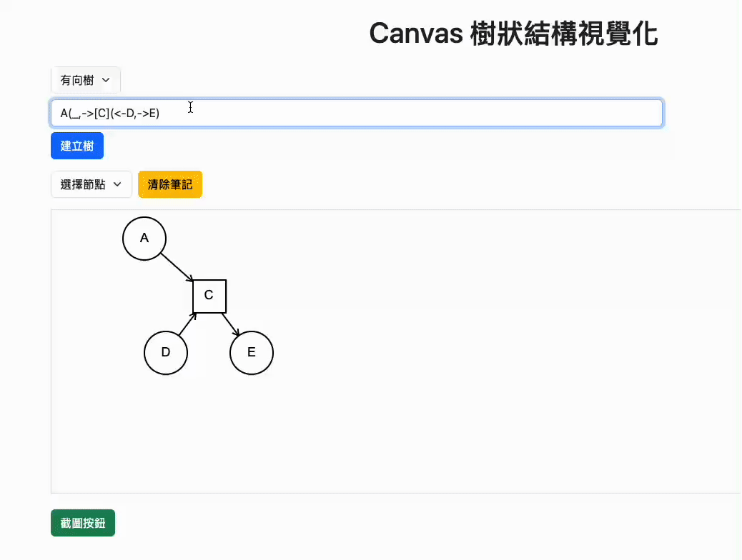The height and width of the screenshot is (560, 742).
Task: Select circle node A on canvas
Action: pos(144,239)
